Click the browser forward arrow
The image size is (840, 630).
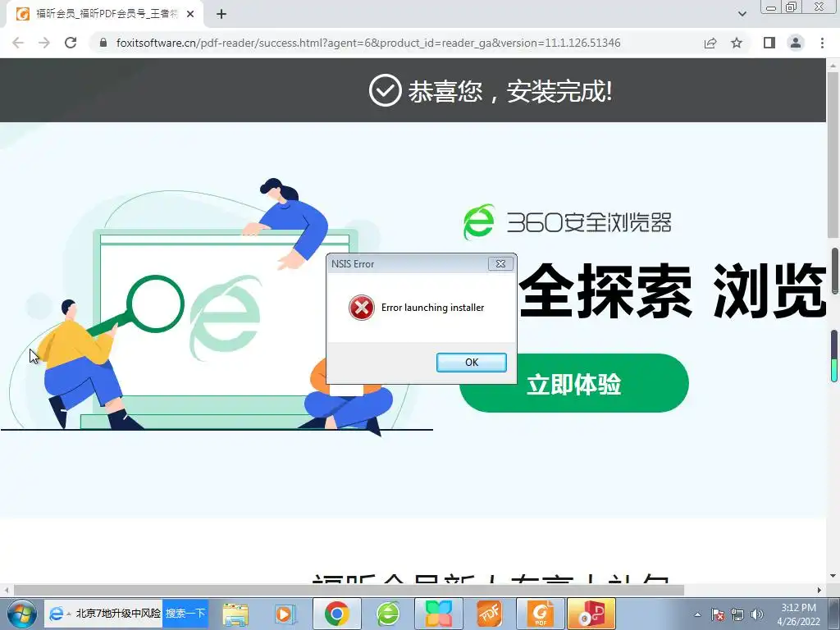coord(44,43)
